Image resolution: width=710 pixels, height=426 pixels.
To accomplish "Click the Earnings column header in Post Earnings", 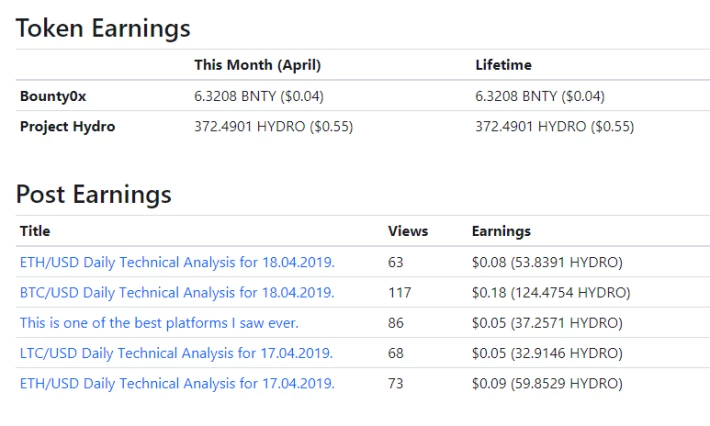I will [501, 231].
